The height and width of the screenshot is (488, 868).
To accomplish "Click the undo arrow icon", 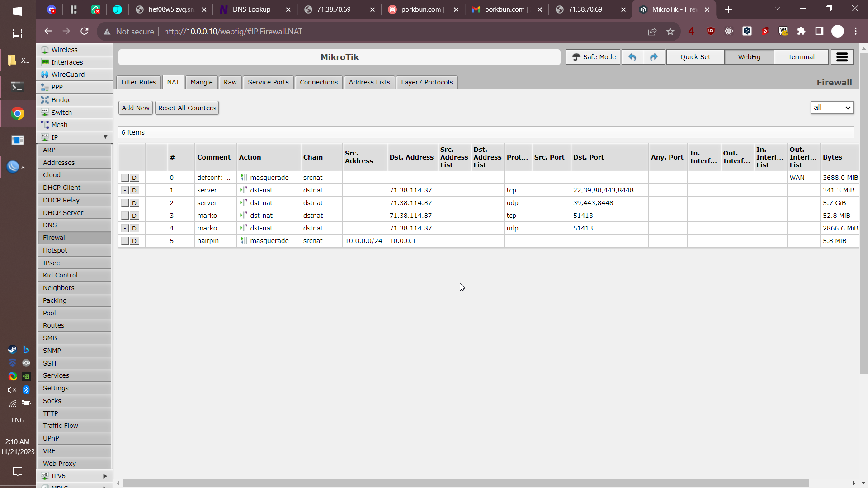I will point(632,57).
